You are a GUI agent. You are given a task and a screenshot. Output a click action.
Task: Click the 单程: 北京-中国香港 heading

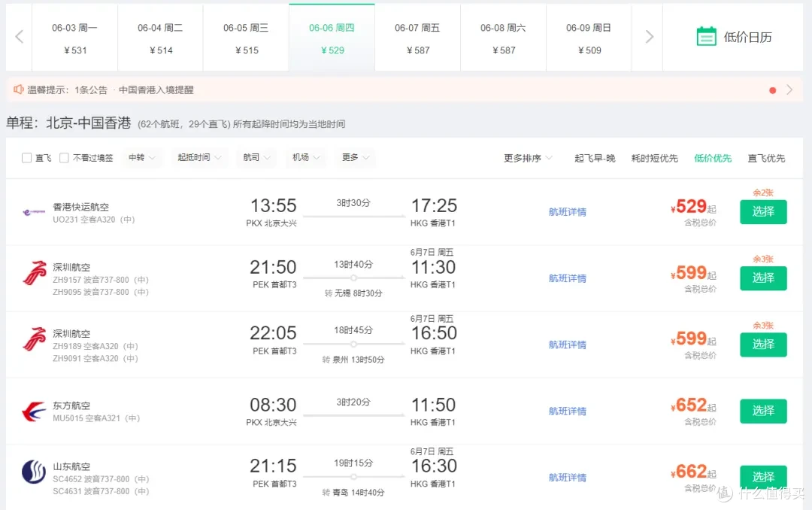point(68,123)
